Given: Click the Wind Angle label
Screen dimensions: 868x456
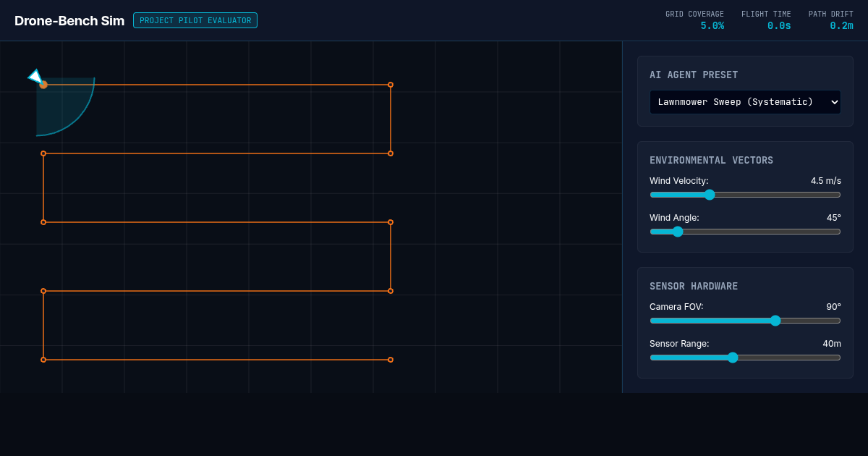Looking at the screenshot, I should pos(674,218).
